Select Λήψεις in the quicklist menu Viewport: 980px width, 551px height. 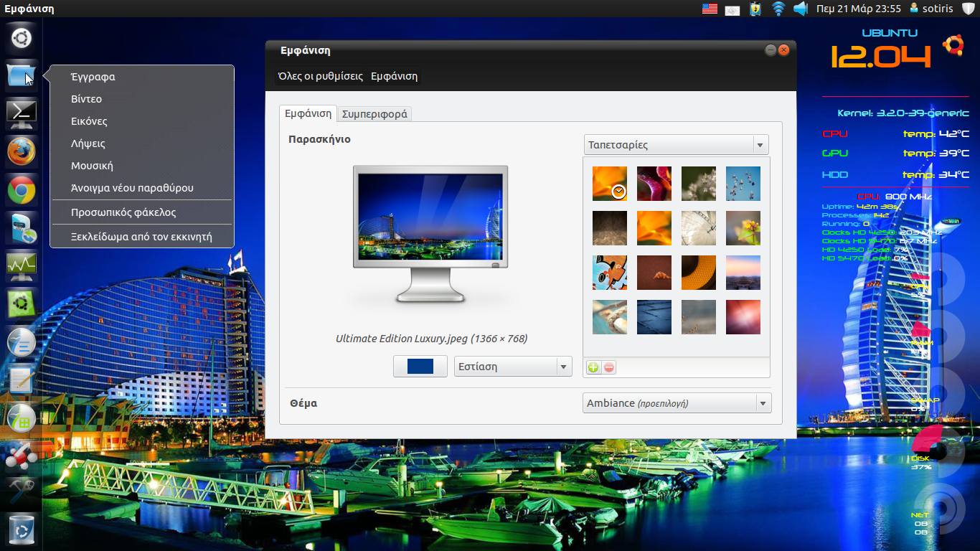tap(88, 143)
